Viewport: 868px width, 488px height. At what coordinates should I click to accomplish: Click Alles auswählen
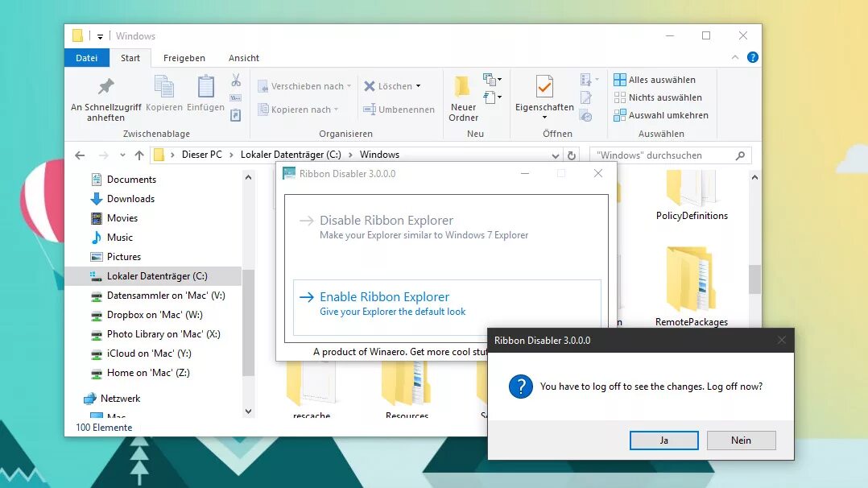click(655, 80)
